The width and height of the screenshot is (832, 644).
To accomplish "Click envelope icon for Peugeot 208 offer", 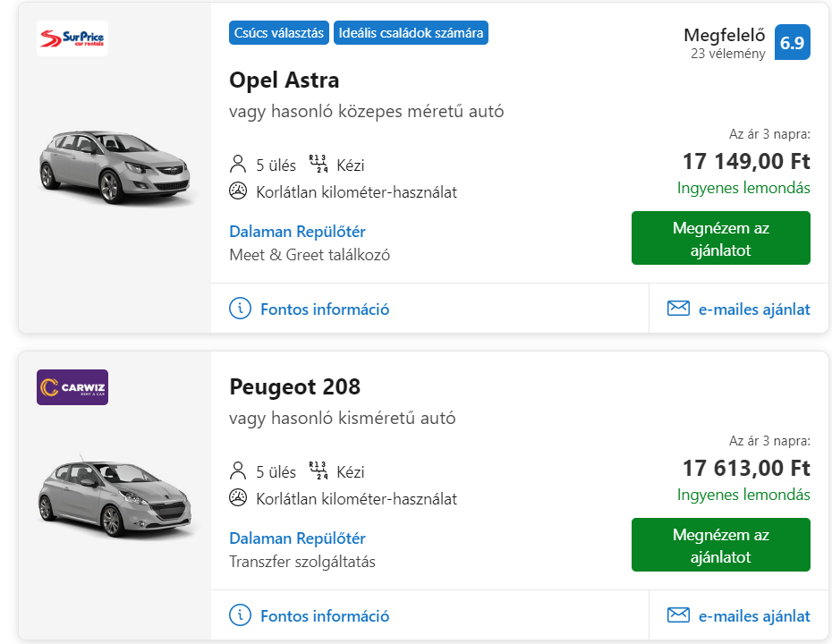I will coord(678,614).
